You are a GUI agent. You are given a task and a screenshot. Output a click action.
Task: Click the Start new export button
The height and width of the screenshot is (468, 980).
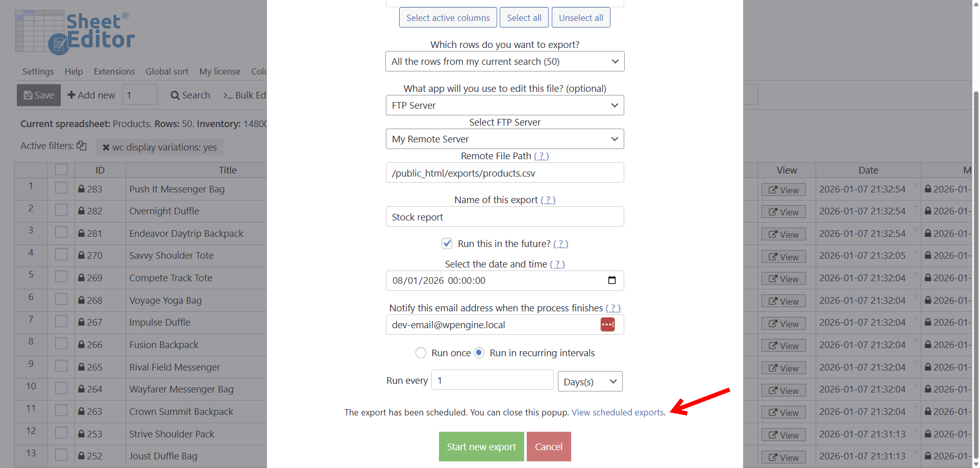pyautogui.click(x=481, y=447)
